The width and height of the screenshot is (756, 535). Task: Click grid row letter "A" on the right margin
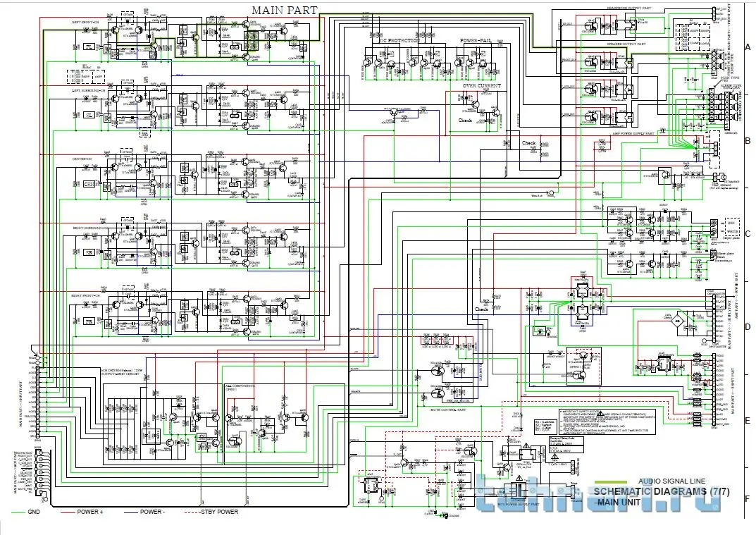click(748, 47)
